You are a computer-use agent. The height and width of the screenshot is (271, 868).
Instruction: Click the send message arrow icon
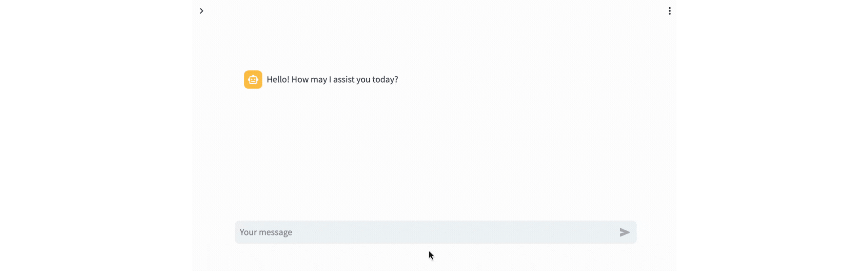tap(625, 232)
